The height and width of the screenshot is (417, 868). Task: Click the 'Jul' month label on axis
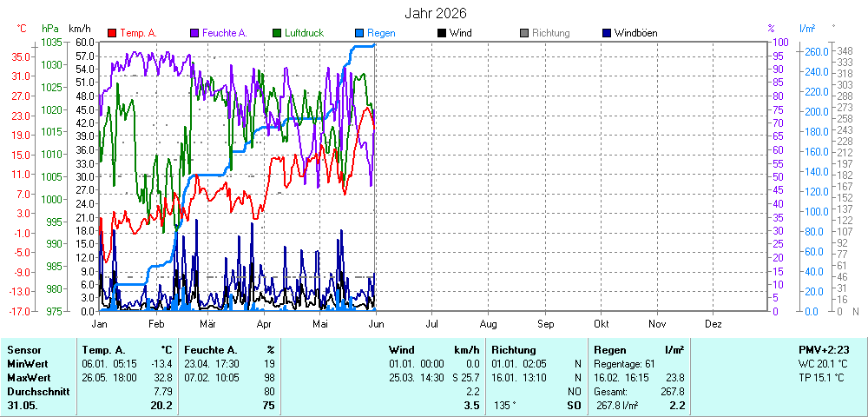click(x=432, y=323)
